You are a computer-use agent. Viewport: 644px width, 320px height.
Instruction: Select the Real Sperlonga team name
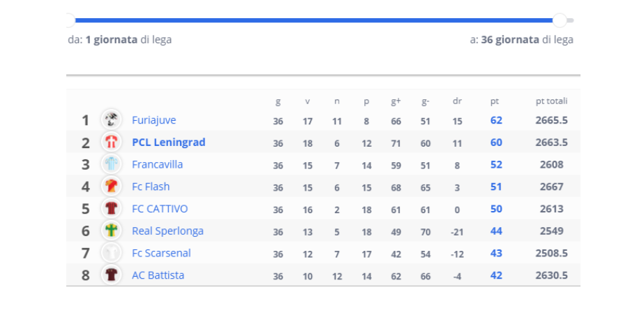point(167,231)
